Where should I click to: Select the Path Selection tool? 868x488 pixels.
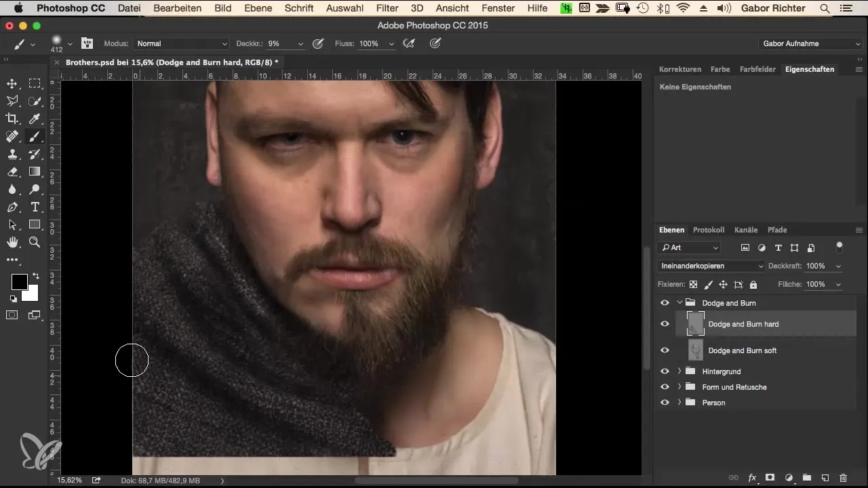click(x=12, y=225)
